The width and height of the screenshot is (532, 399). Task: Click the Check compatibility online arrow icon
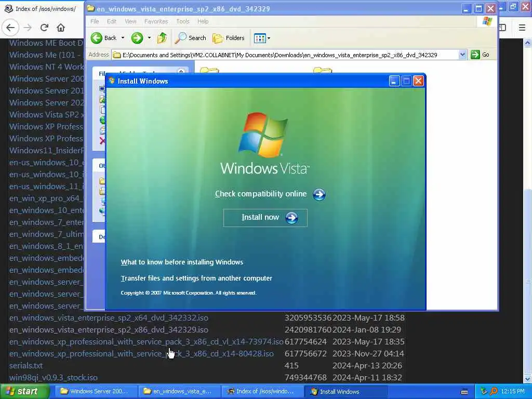click(319, 194)
